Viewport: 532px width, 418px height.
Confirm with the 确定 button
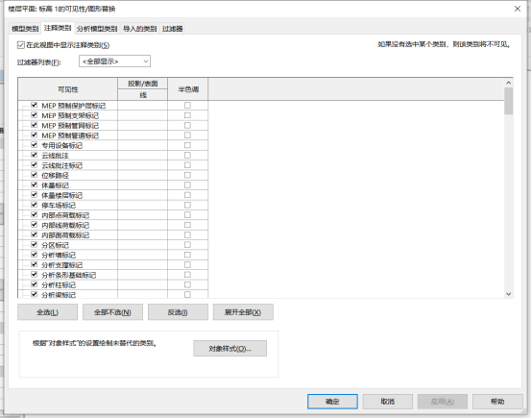[x=332, y=402]
